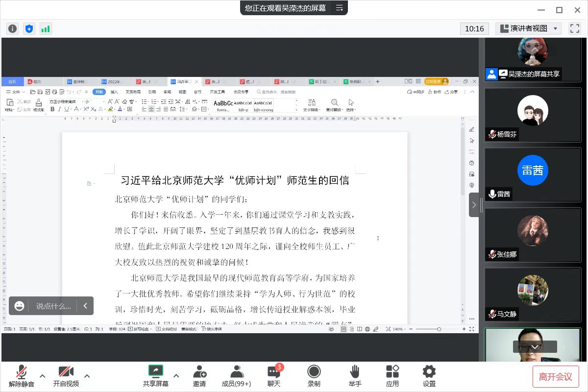Unmute the microphone
The width and height of the screenshot is (588, 392).
coord(22,376)
